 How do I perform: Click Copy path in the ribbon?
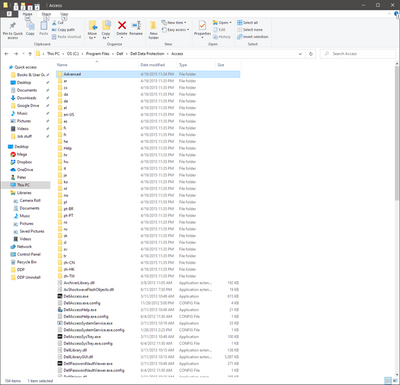[63, 30]
